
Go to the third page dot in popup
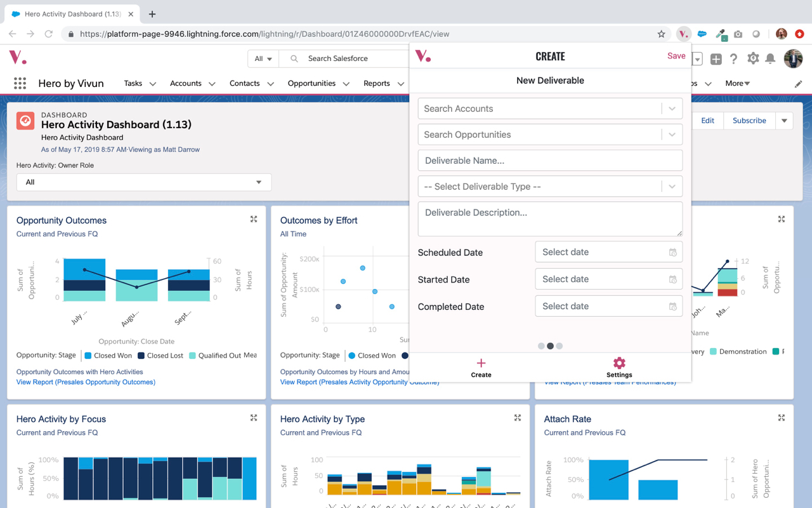pos(559,346)
